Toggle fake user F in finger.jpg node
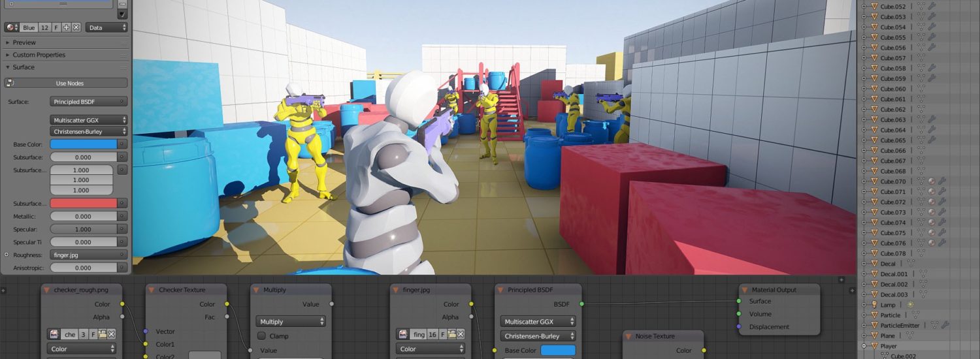This screenshot has width=980, height=359. pyautogui.click(x=443, y=334)
